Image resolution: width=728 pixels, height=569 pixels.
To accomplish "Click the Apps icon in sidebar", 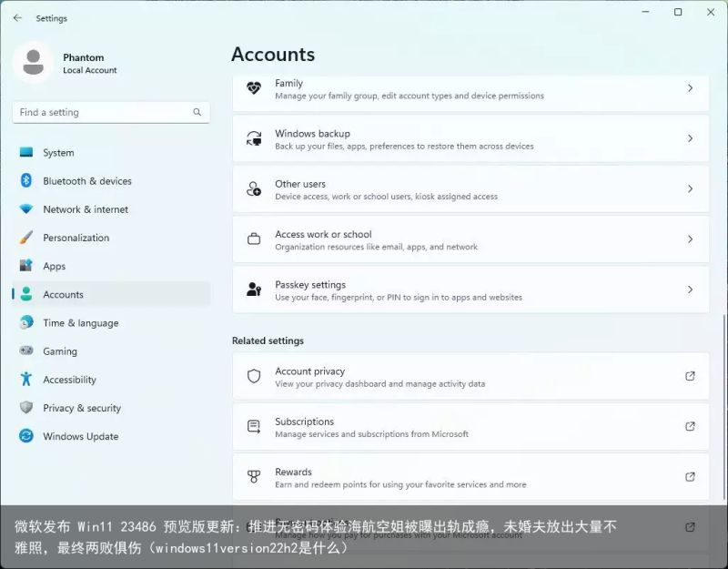I will (26, 266).
